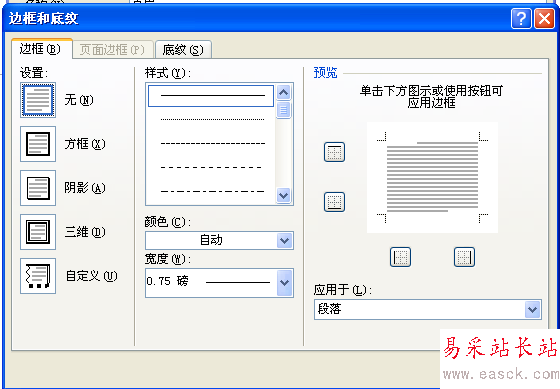Expand the 应用于 dropdown arrow

tap(532, 309)
